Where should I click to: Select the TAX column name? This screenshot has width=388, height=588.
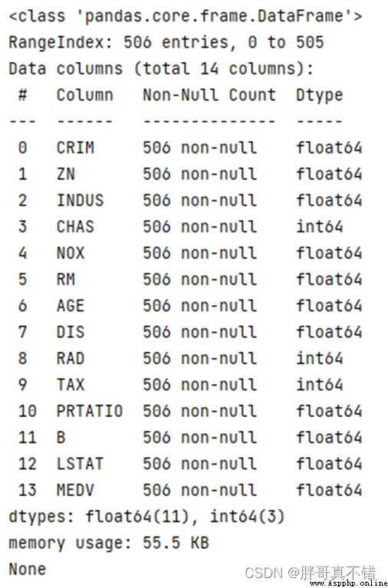click(x=71, y=385)
